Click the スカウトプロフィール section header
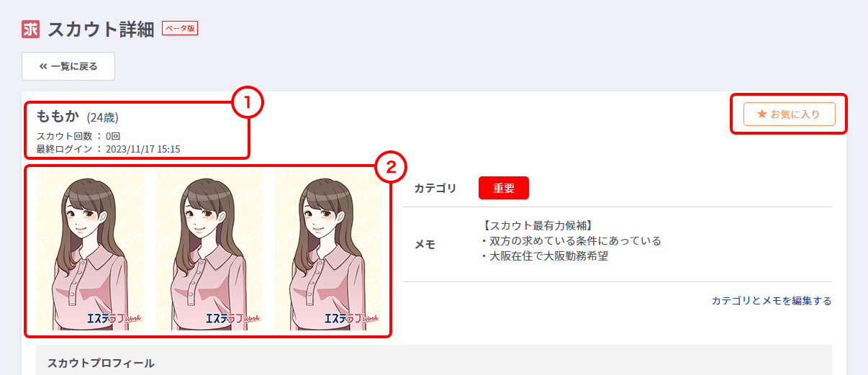 coord(101,363)
